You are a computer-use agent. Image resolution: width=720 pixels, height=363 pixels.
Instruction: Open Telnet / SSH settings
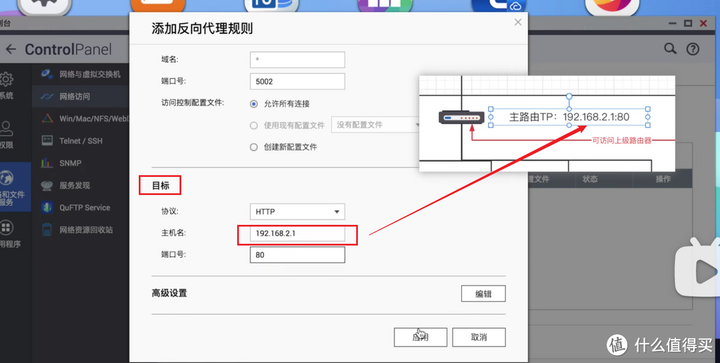pos(80,141)
